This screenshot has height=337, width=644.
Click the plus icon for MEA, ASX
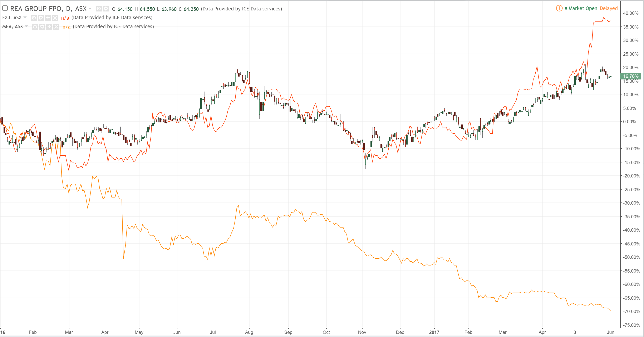point(49,27)
